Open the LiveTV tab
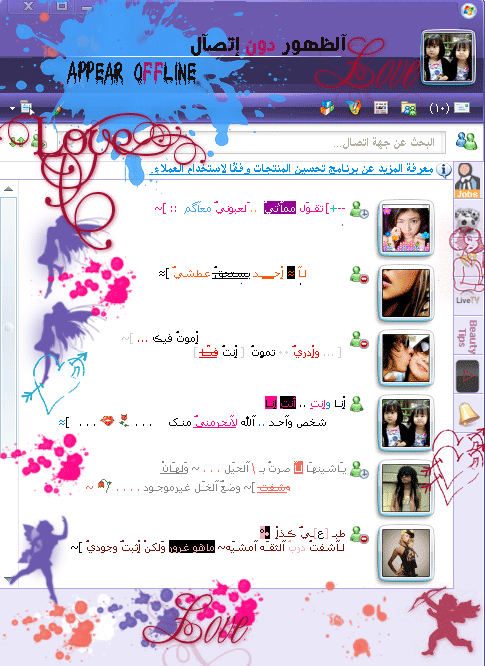This screenshot has width=485, height=666. click(467, 299)
